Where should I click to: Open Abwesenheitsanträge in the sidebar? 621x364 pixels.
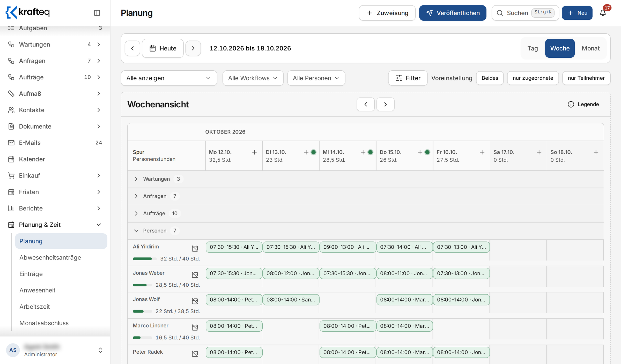pos(50,257)
